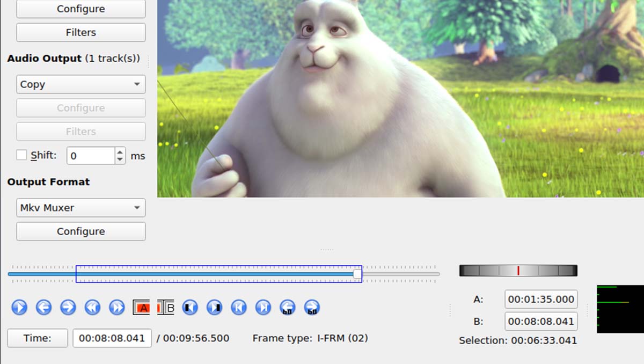Search next black frame icon
Screen dimensions: 644x364
tap(214, 307)
